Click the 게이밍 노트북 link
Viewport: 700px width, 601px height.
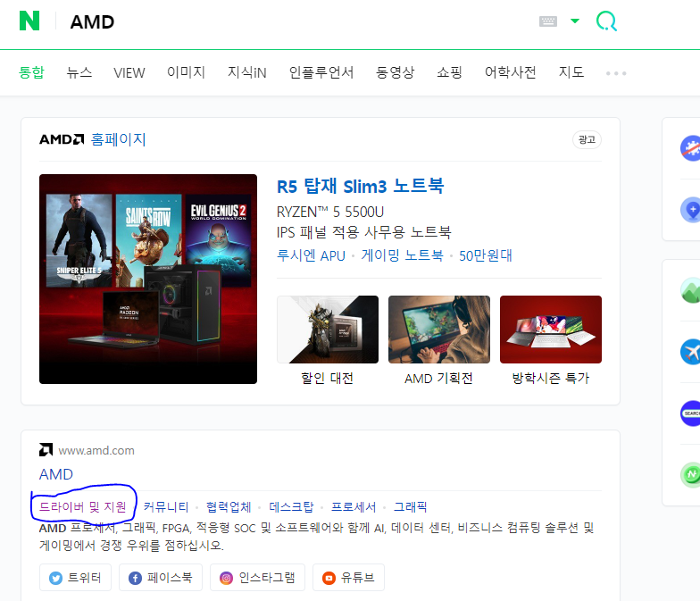402,255
